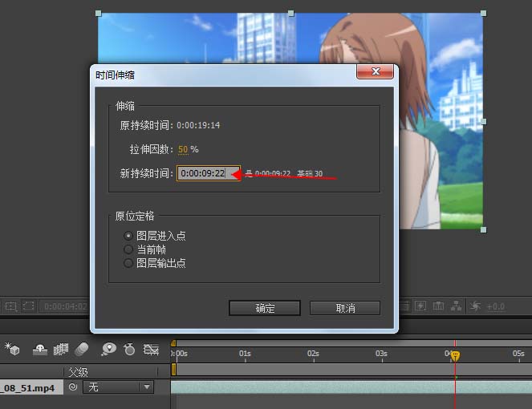The image size is (532, 409).
Task: Select the layer duration bar in the timeline
Action: pos(351,387)
